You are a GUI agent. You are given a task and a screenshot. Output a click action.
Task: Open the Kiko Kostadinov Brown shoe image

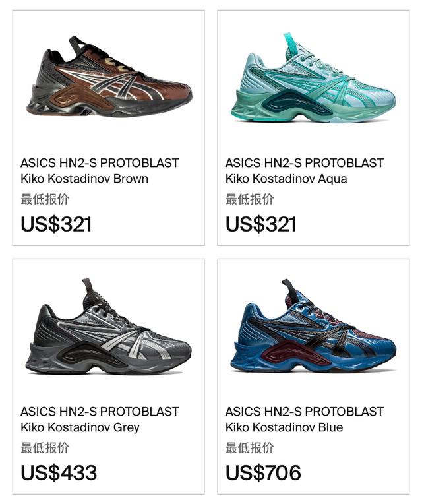109,77
